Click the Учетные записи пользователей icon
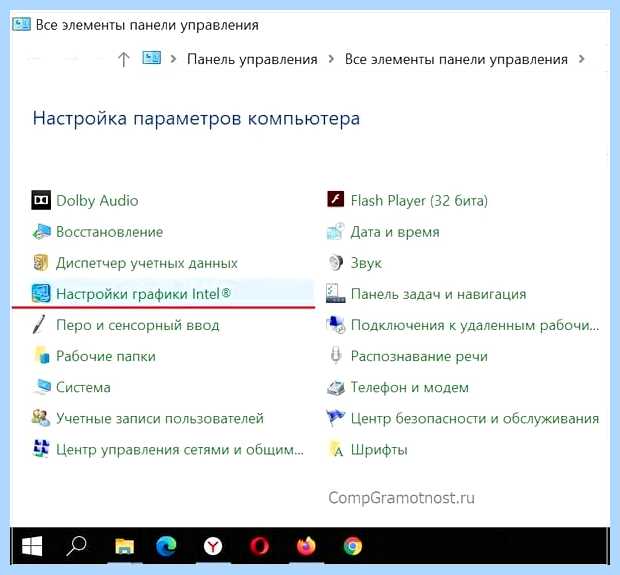 [x=41, y=418]
